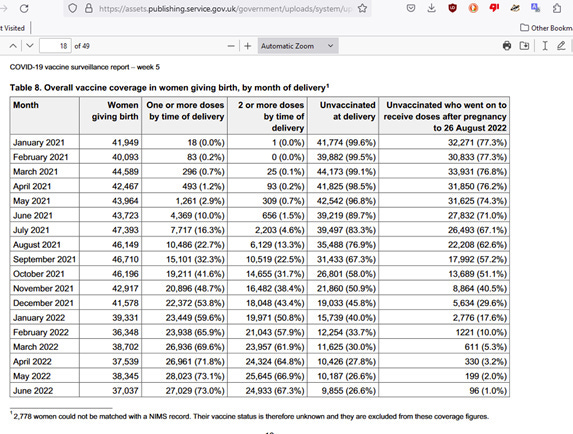Viewport: 573px width, 434px height.
Task: Go to next PDF page arrow
Action: tap(30, 46)
